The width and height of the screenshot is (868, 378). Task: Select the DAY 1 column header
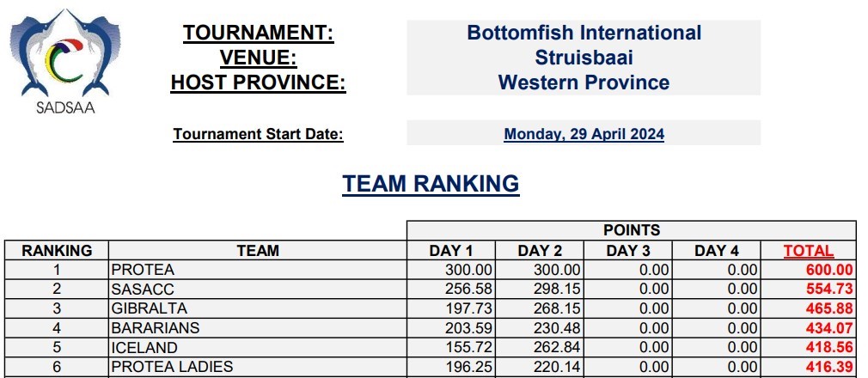click(451, 251)
